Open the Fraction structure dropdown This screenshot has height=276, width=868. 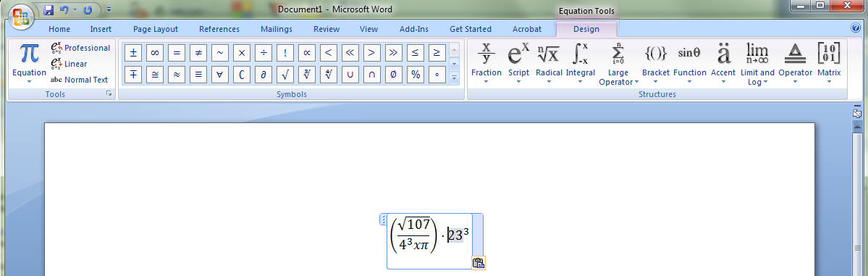[486, 64]
